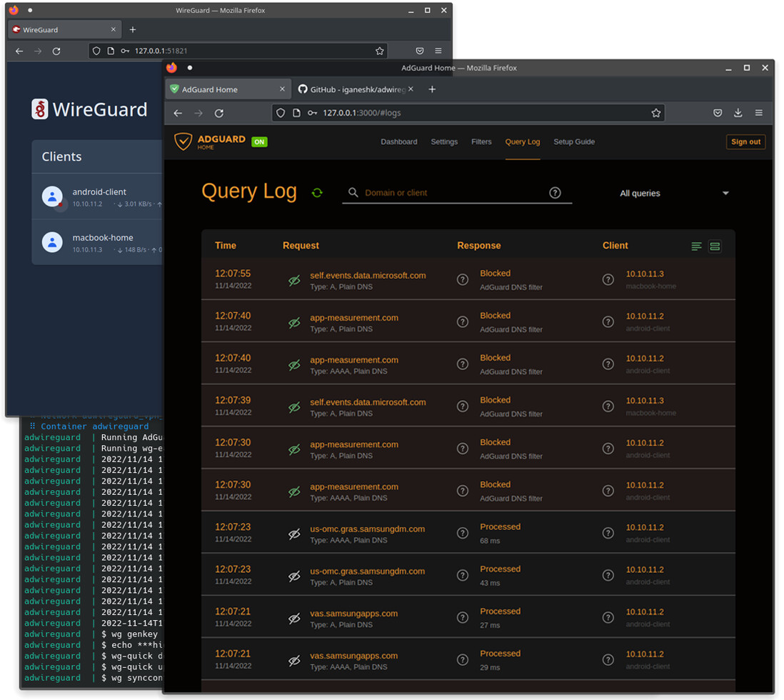Click the Response column header
784x700 pixels.
coord(479,246)
